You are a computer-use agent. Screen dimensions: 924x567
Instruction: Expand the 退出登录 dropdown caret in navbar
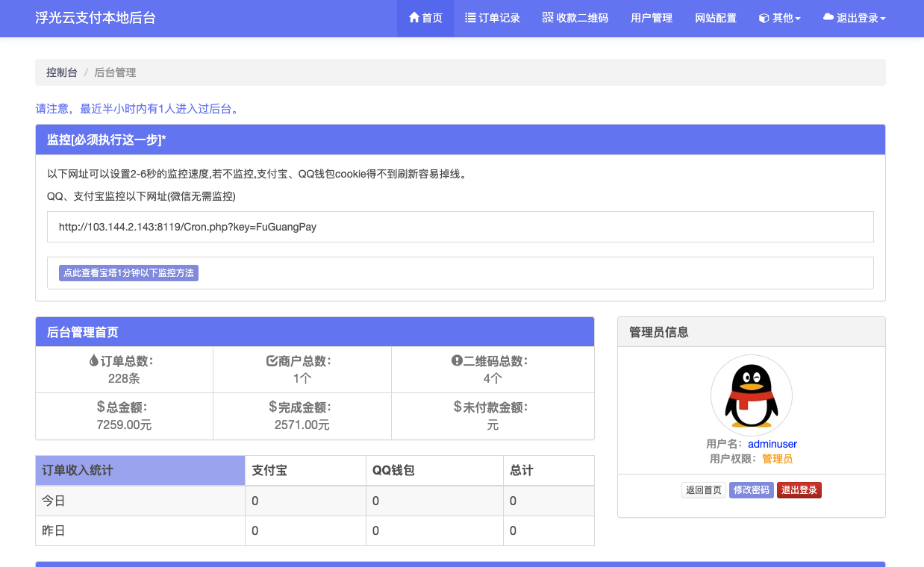883,19
